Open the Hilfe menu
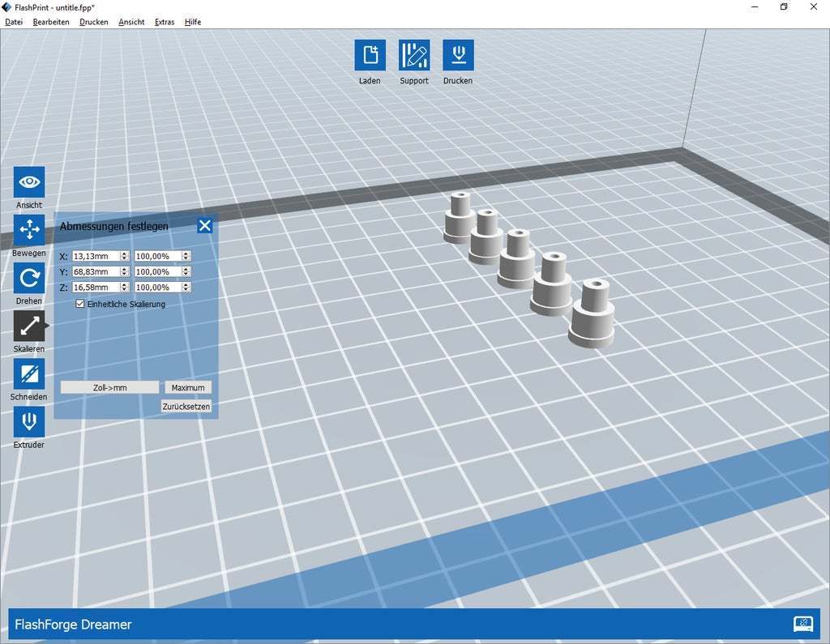This screenshot has width=830, height=644. pos(193,22)
